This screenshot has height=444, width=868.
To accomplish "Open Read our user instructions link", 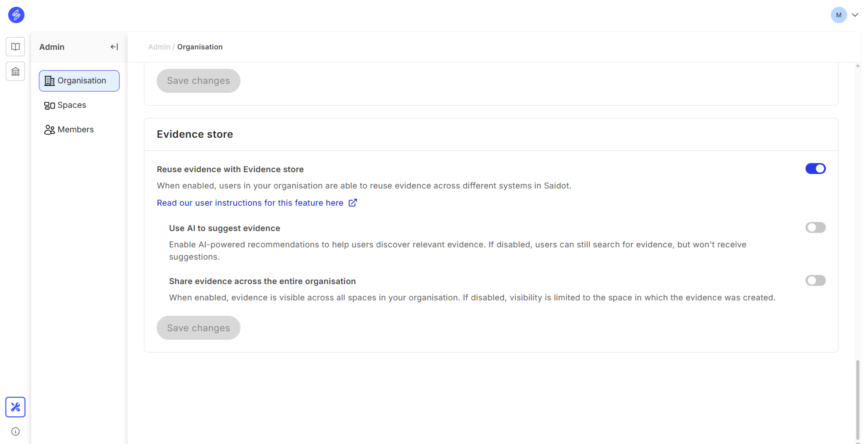I will [250, 203].
